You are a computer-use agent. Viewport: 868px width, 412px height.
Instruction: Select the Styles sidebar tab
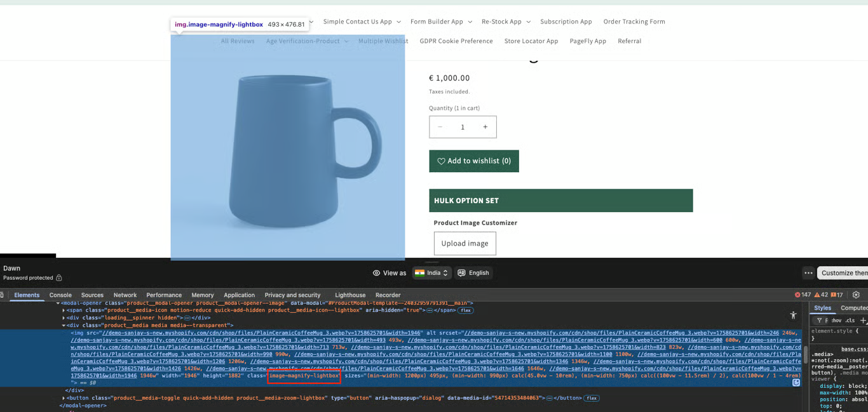click(822, 308)
